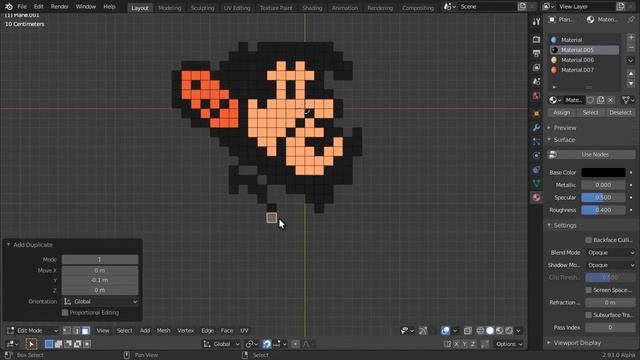Screen dimensions: 640x360
Task: Open the Render properties tab icon
Action: 536,40
